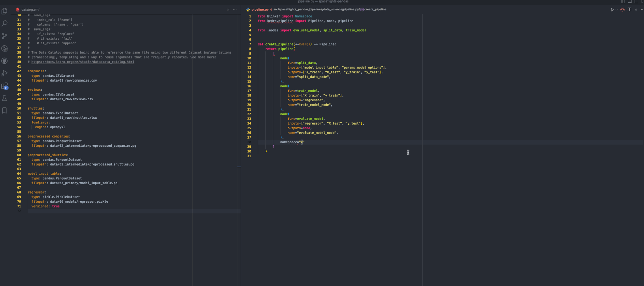Expand the run options dropdown arrow

616,9
